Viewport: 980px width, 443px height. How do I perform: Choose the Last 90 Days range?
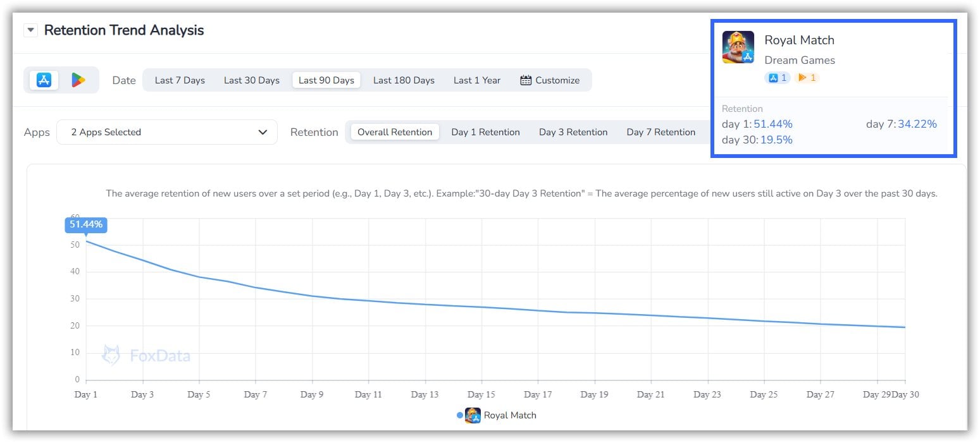[326, 80]
